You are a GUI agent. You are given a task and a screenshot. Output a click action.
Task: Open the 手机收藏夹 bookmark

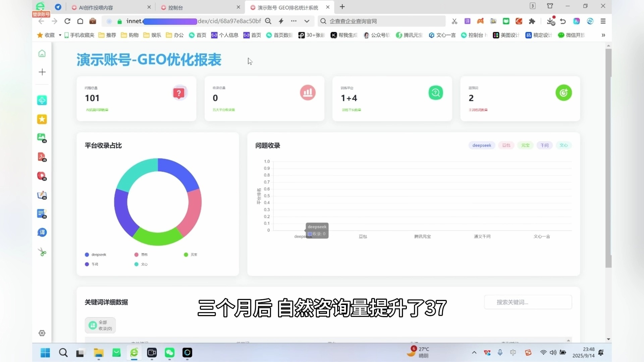coord(79,35)
